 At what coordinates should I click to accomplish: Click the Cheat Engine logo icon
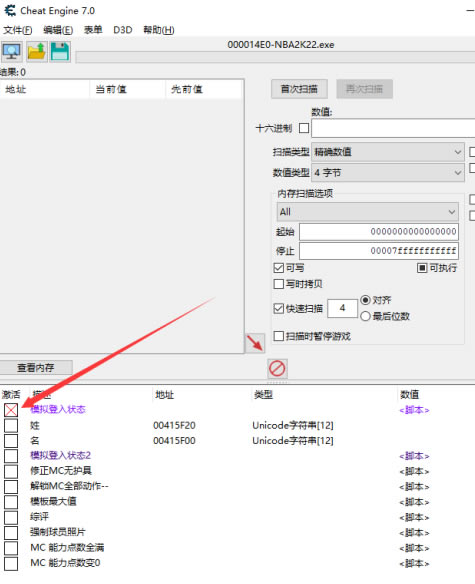click(10, 10)
